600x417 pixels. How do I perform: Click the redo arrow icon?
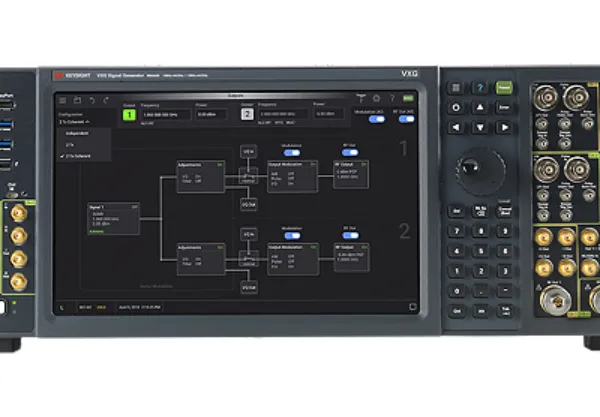coord(106,101)
